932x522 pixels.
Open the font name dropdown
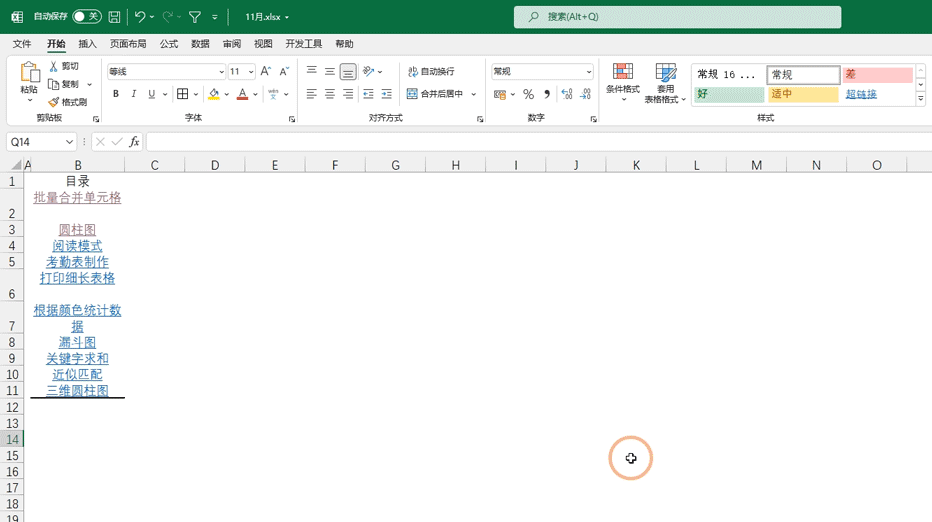[x=221, y=72]
